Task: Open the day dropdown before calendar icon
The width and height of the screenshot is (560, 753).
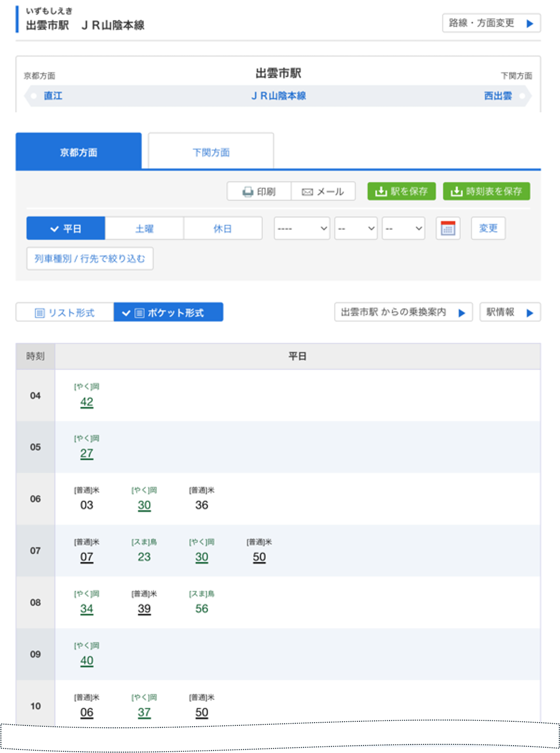Action: [x=403, y=228]
